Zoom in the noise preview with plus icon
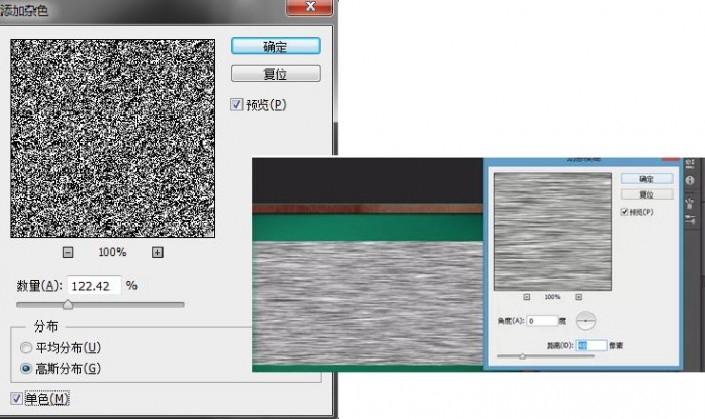 pos(157,252)
